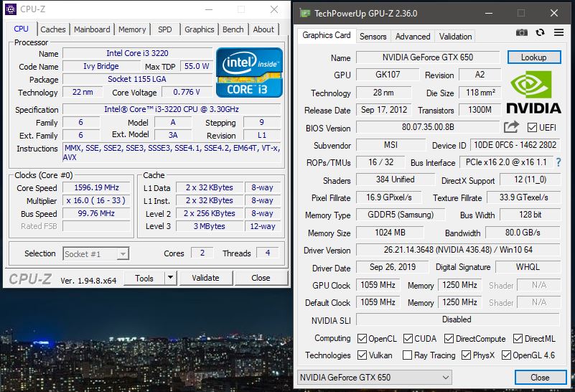Viewport: 575px width, 392px height.
Task: Toggle the DirectML checkbox
Action: [x=518, y=338]
